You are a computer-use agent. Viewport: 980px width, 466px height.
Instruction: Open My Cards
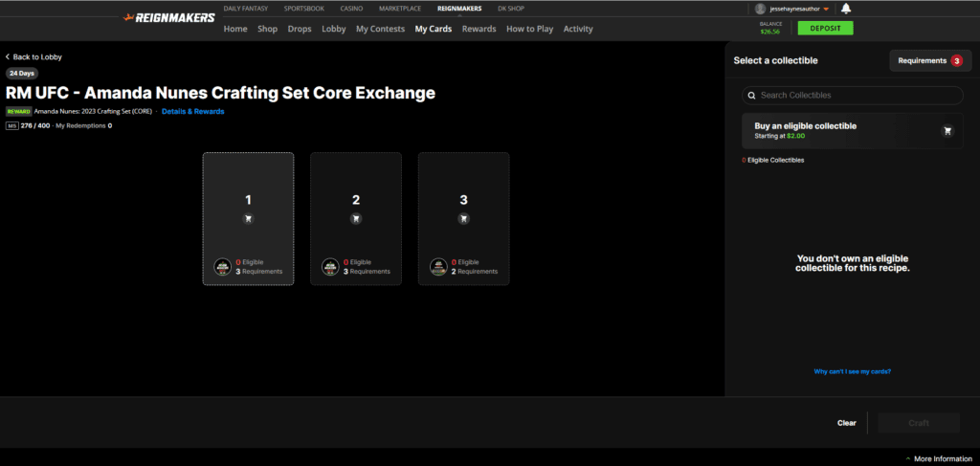[434, 29]
